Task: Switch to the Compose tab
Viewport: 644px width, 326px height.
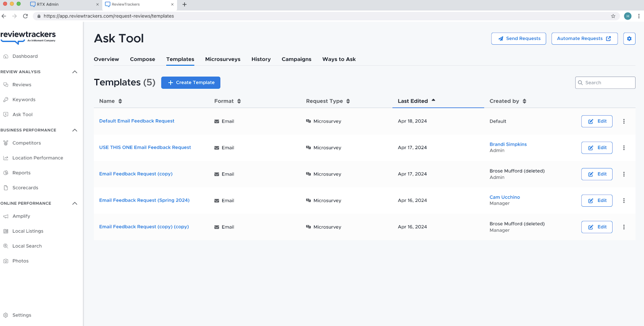Action: point(142,59)
